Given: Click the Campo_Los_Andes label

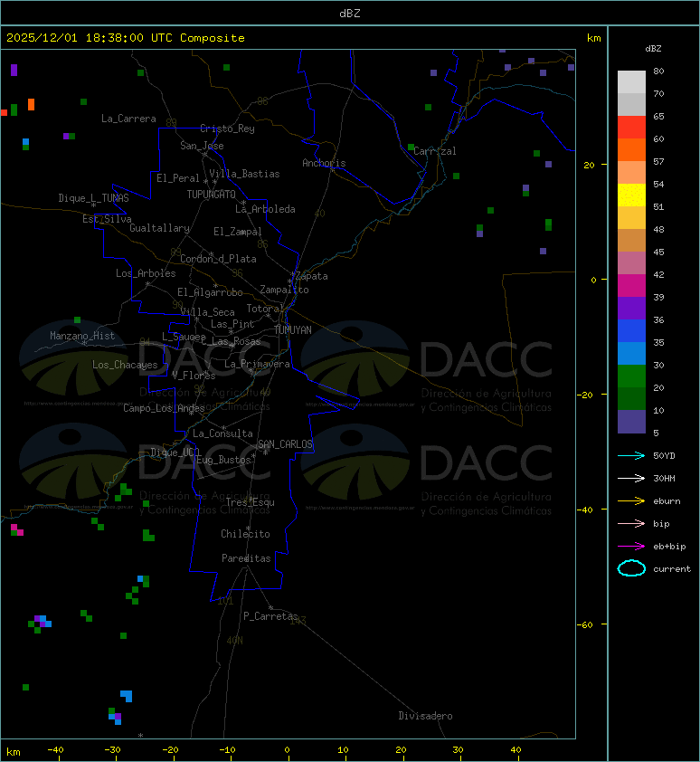Looking at the screenshot, I should 164,408.
